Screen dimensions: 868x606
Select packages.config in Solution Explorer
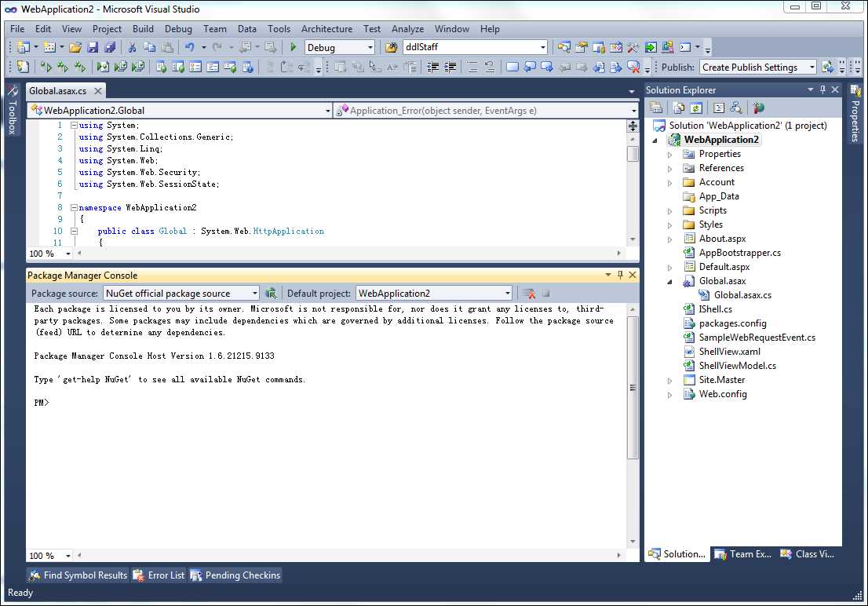tap(732, 323)
